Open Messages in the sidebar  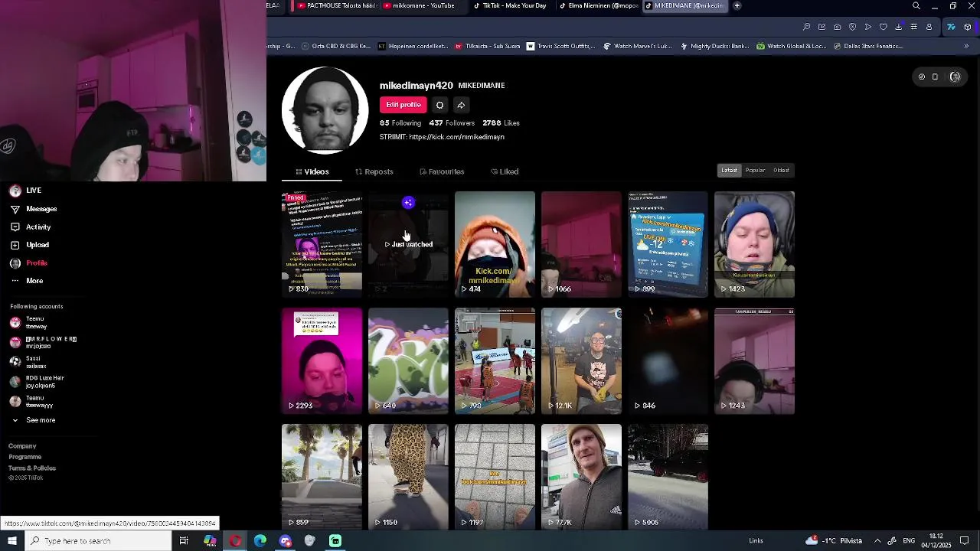pos(33,209)
